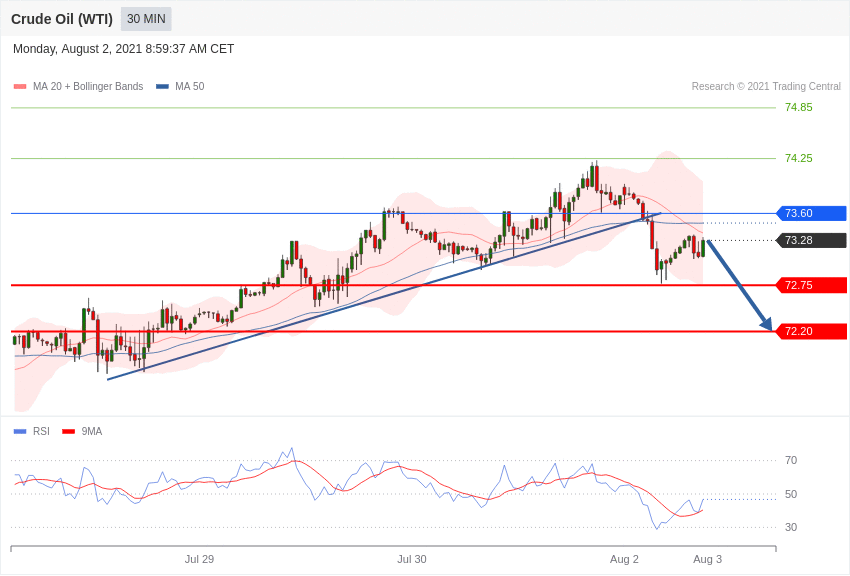This screenshot has width=850, height=576.
Task: Click the chart timestamp Monday, August 2, 2021
Action: (x=123, y=49)
